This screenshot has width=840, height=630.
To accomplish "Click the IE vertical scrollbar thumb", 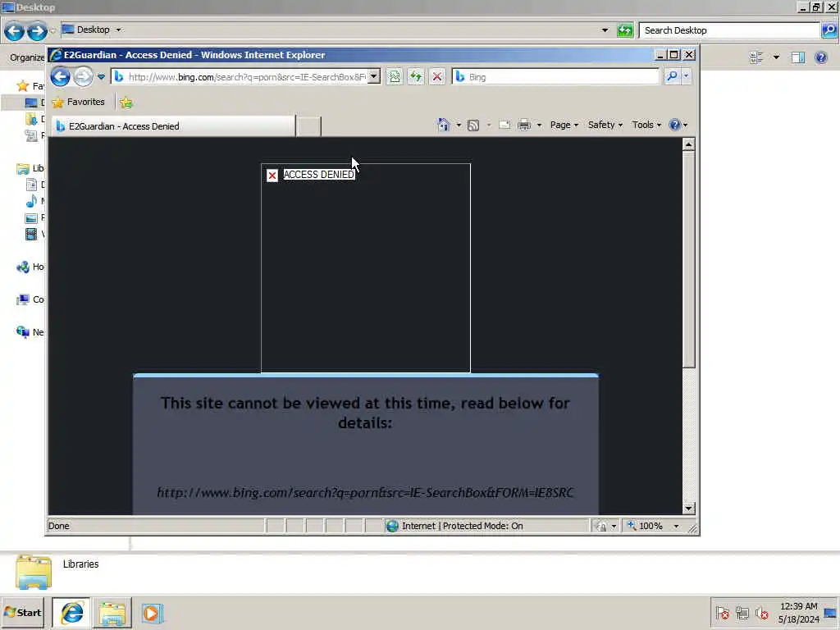I will (x=689, y=258).
